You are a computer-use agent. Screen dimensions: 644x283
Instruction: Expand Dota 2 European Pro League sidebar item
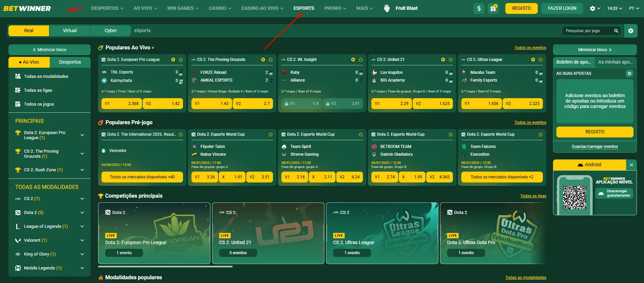tap(82, 135)
